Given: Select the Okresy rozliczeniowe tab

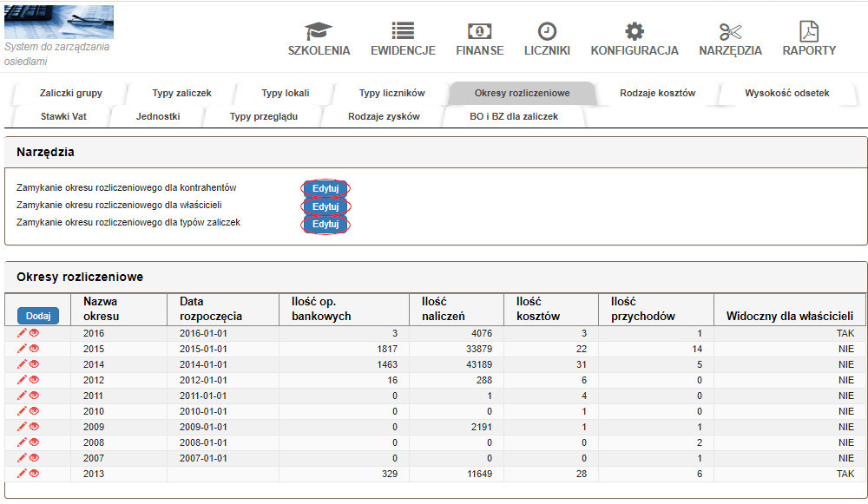Looking at the screenshot, I should [522, 93].
